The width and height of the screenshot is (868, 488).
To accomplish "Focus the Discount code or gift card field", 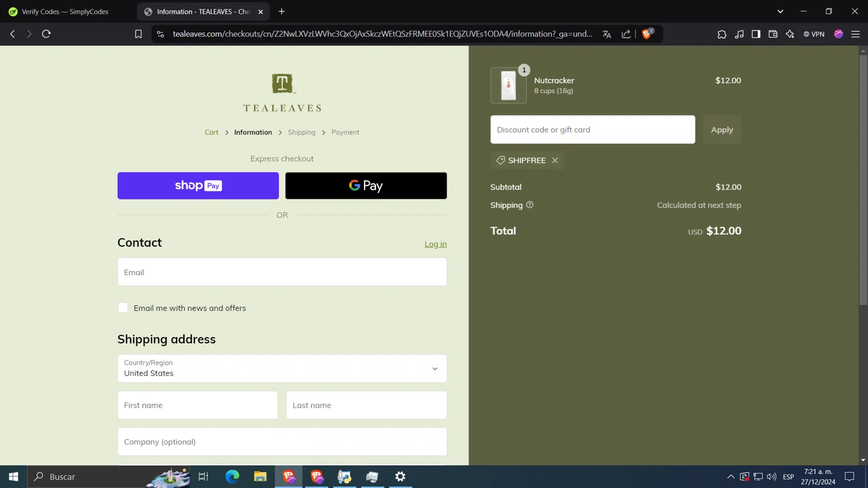I will coord(593,130).
